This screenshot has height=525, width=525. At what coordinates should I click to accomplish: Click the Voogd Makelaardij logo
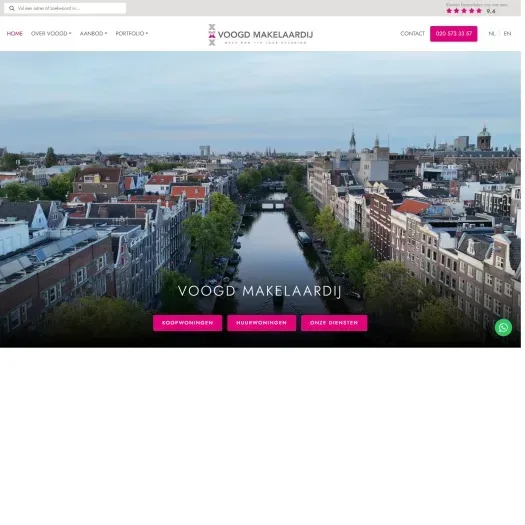pos(260,34)
